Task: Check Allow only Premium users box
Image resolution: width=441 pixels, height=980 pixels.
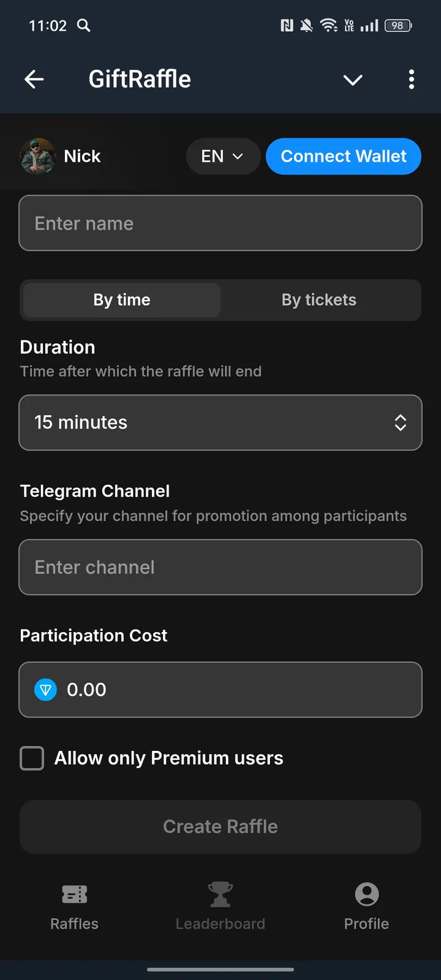Action: [x=32, y=758]
